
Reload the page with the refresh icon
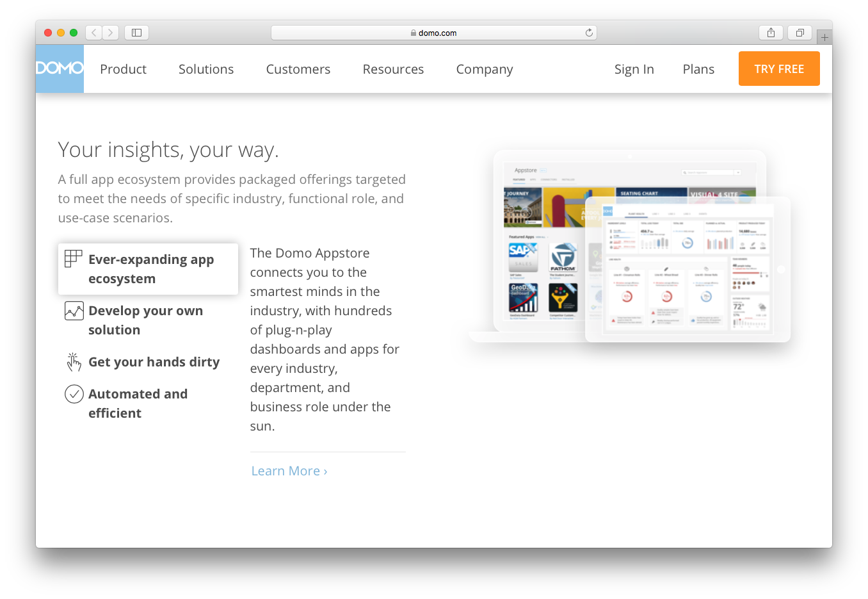(x=589, y=33)
